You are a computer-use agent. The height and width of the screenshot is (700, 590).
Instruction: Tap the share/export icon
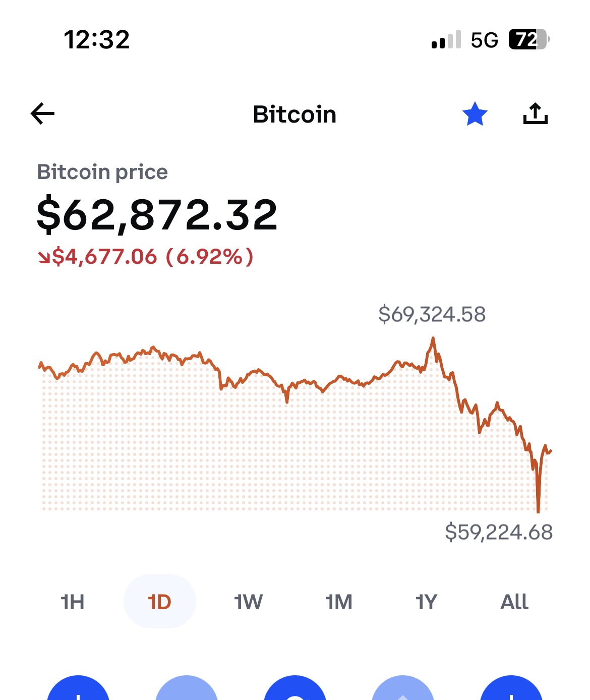535,114
